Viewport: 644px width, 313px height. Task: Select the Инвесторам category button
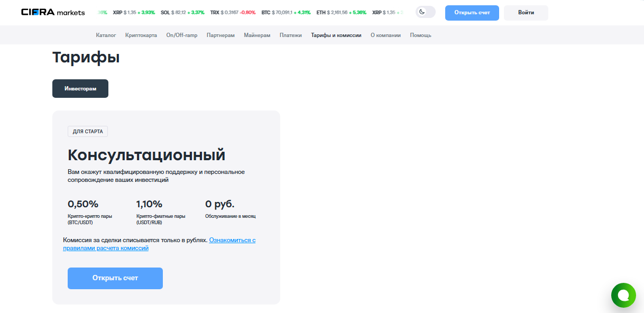pyautogui.click(x=80, y=88)
